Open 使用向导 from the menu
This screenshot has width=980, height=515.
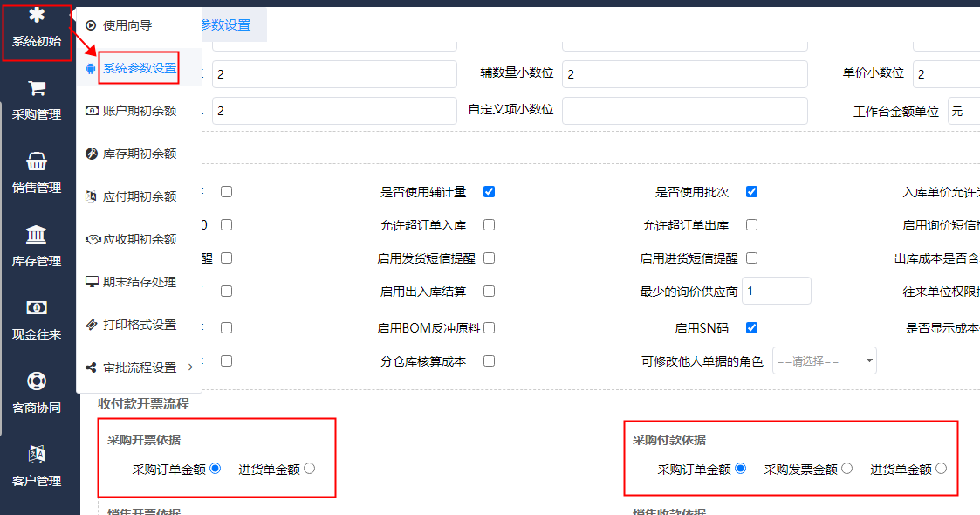(x=129, y=25)
